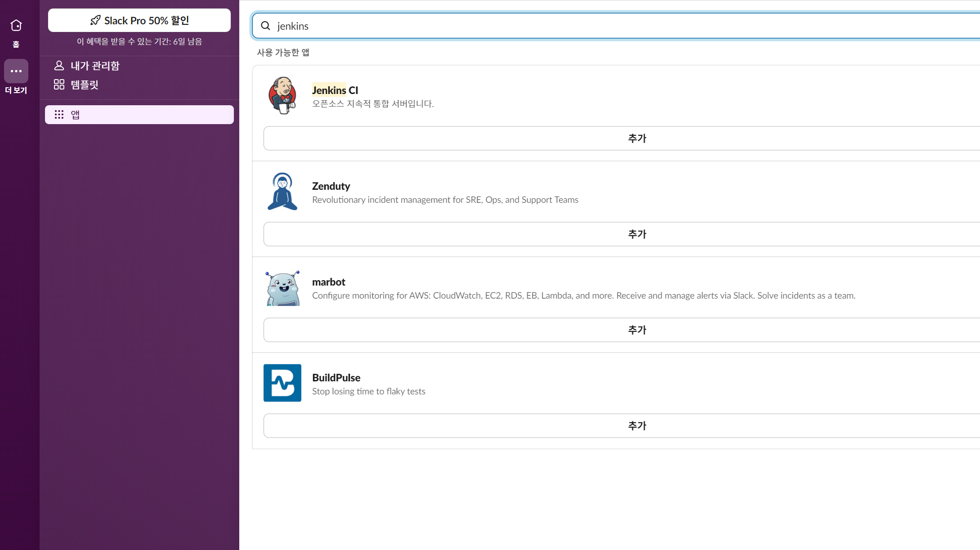Add the Jenkins CI app
The height and width of the screenshot is (550, 980).
(636, 139)
